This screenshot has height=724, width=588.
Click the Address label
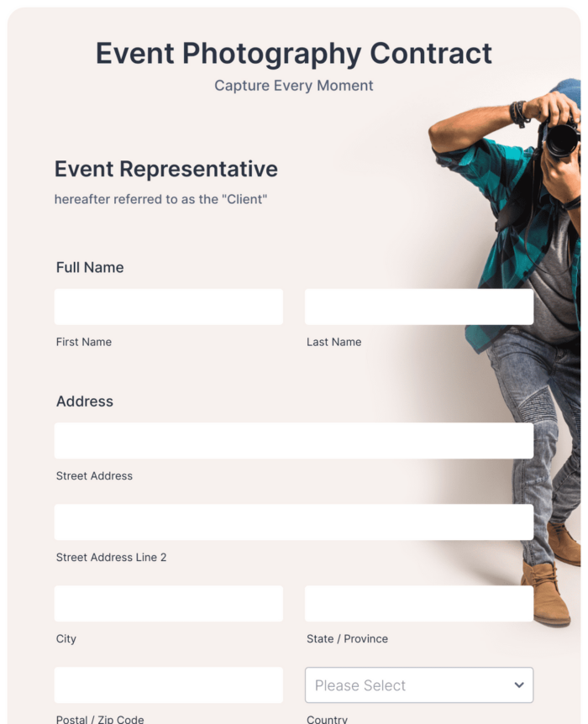[x=85, y=401]
